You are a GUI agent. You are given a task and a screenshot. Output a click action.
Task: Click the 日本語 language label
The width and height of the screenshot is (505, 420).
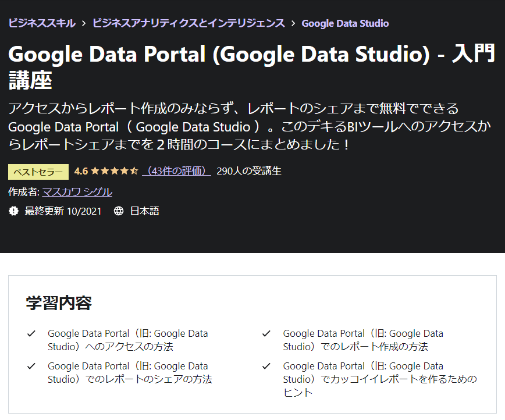(145, 211)
